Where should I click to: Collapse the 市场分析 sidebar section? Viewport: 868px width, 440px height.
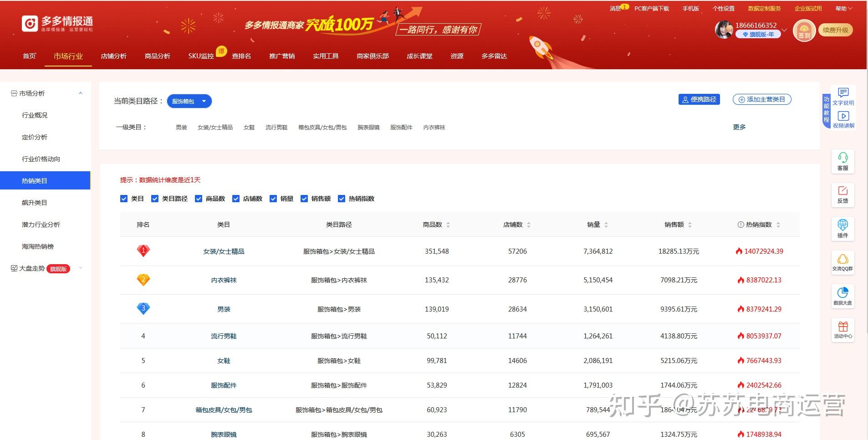[81, 93]
